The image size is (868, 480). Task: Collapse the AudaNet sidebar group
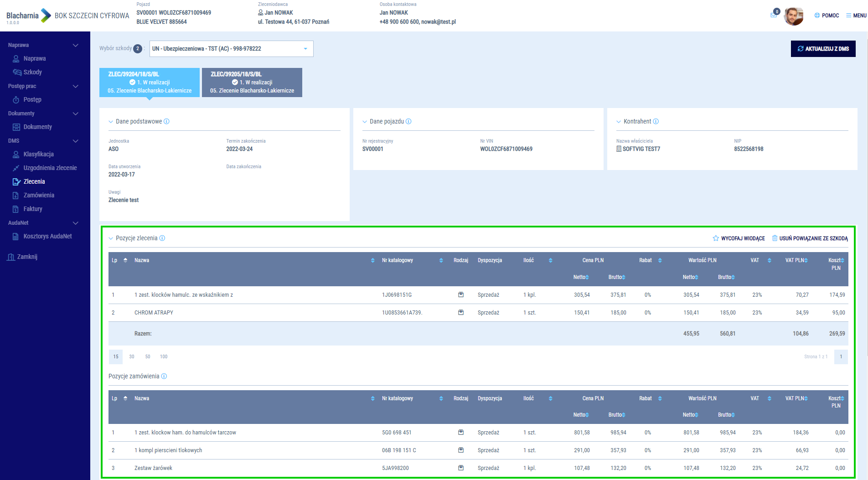[76, 223]
